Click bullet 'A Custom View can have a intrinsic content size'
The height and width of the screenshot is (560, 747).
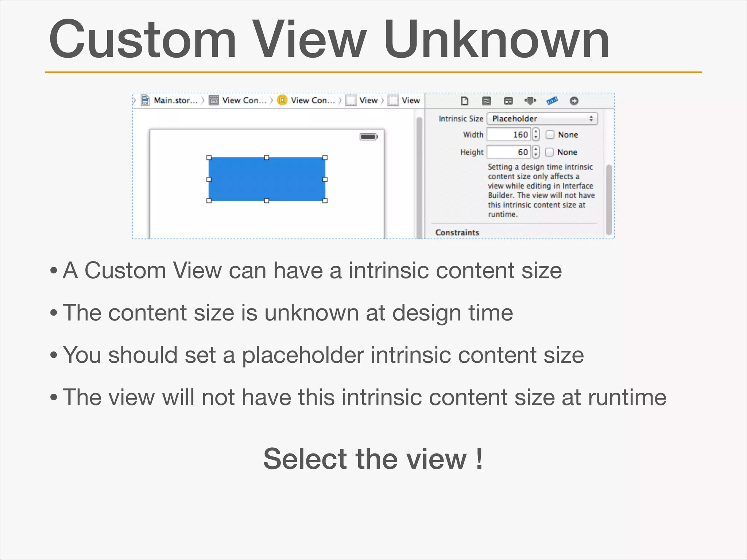point(312,271)
